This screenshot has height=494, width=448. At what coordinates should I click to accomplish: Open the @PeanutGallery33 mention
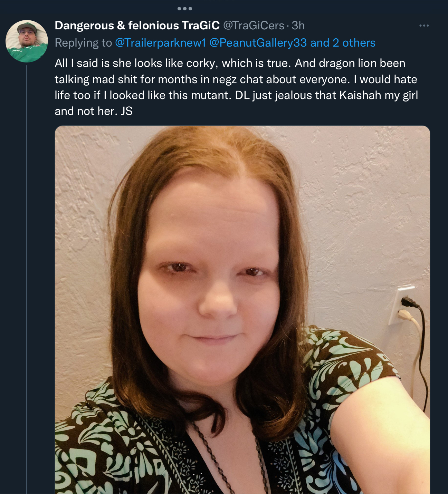click(258, 43)
